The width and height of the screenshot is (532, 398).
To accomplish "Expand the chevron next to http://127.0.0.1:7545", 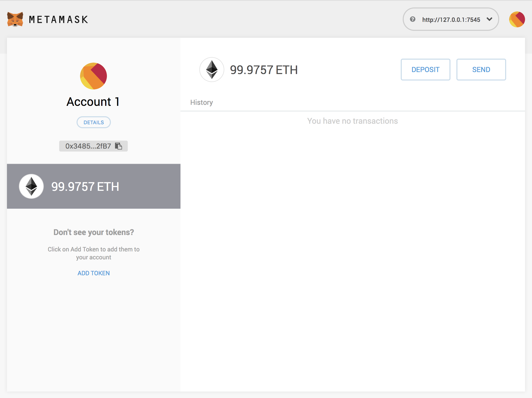I will 489,19.
